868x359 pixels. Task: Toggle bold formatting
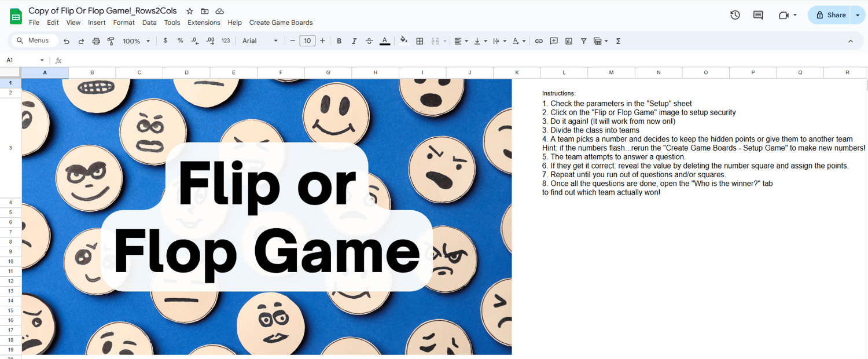click(x=339, y=41)
